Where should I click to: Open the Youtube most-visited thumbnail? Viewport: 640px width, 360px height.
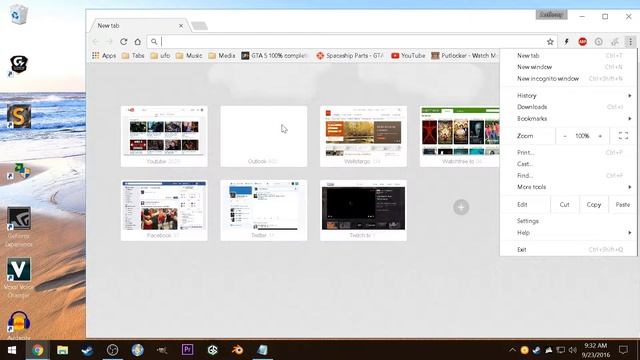(x=164, y=136)
